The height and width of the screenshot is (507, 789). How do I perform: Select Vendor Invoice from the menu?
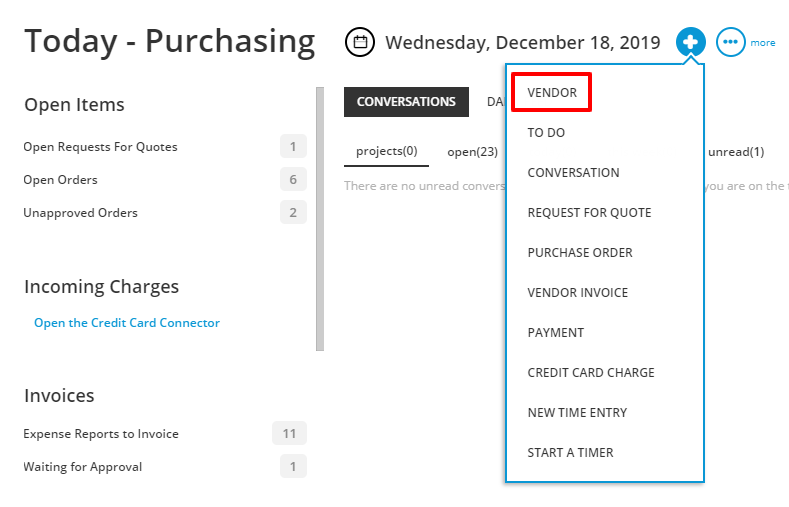tap(578, 292)
